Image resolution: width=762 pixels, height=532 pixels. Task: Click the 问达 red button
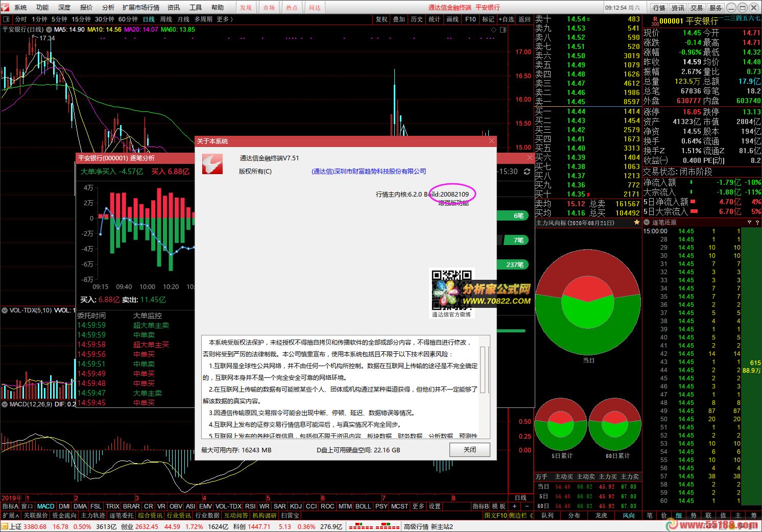[315, 8]
